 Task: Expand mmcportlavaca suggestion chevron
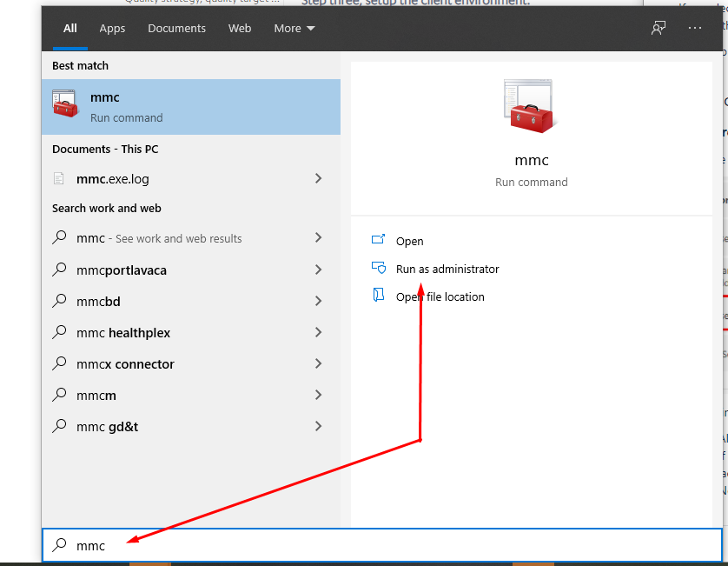click(319, 270)
